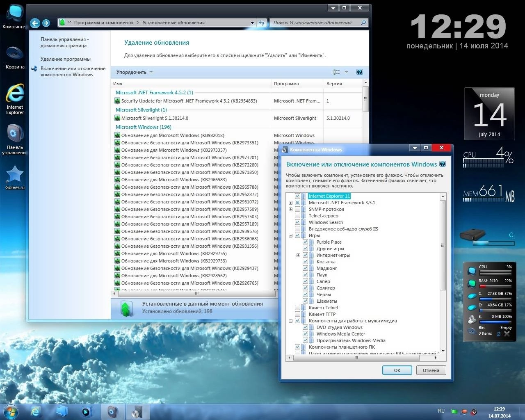
Task: Click icon of KB982018 update row
Action: pos(117,135)
